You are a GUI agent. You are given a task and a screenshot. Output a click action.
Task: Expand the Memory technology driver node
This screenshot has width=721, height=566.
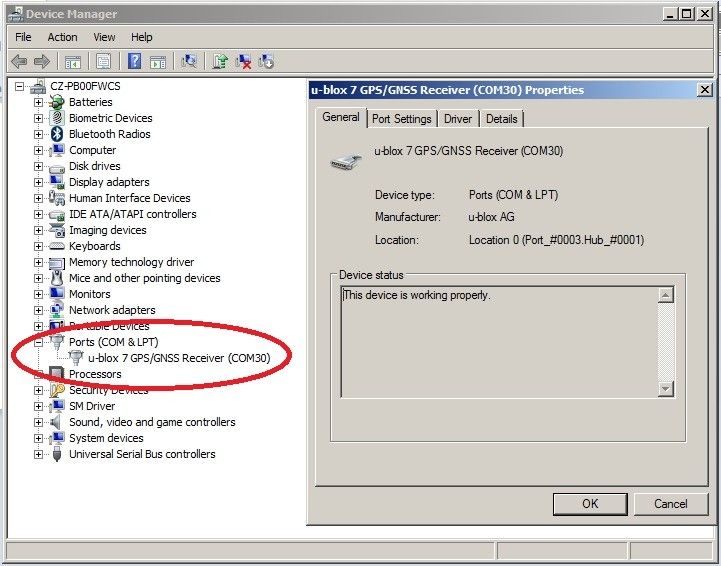[x=39, y=263]
